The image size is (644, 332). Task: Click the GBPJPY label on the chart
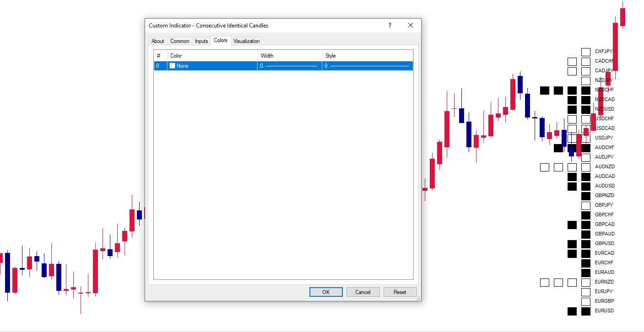tap(604, 205)
